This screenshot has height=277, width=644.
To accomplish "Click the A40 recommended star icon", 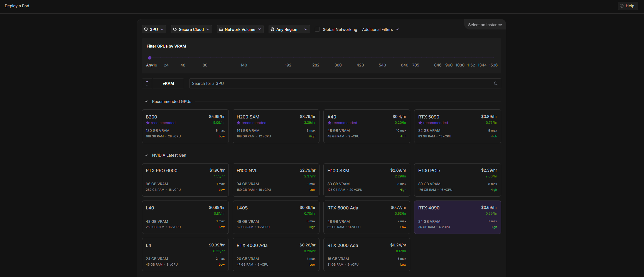I will (329, 123).
